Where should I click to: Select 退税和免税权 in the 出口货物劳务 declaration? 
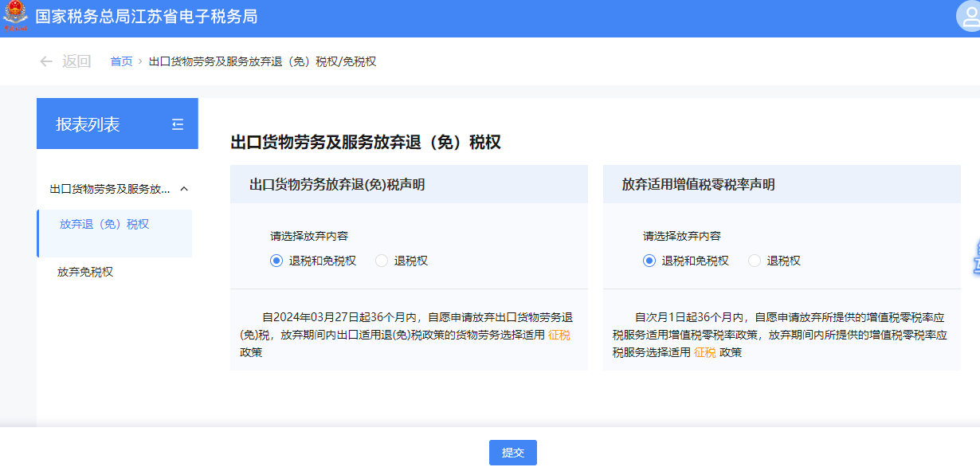(x=276, y=261)
